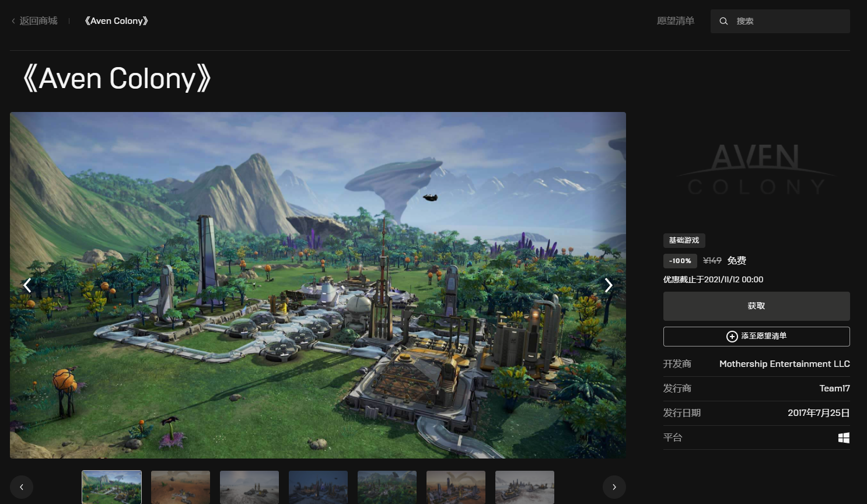The width and height of the screenshot is (867, 504).
Task: Select the red desert screenshot thumbnail
Action: pos(180,487)
